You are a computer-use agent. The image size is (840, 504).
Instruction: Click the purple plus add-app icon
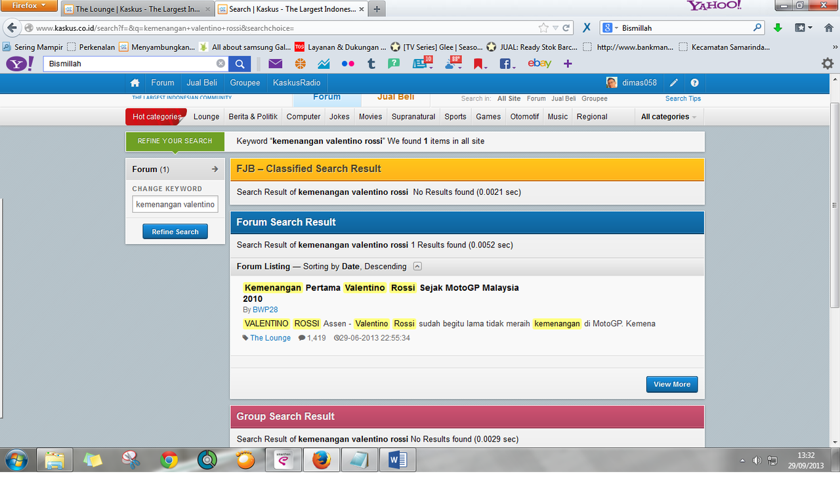pyautogui.click(x=568, y=64)
